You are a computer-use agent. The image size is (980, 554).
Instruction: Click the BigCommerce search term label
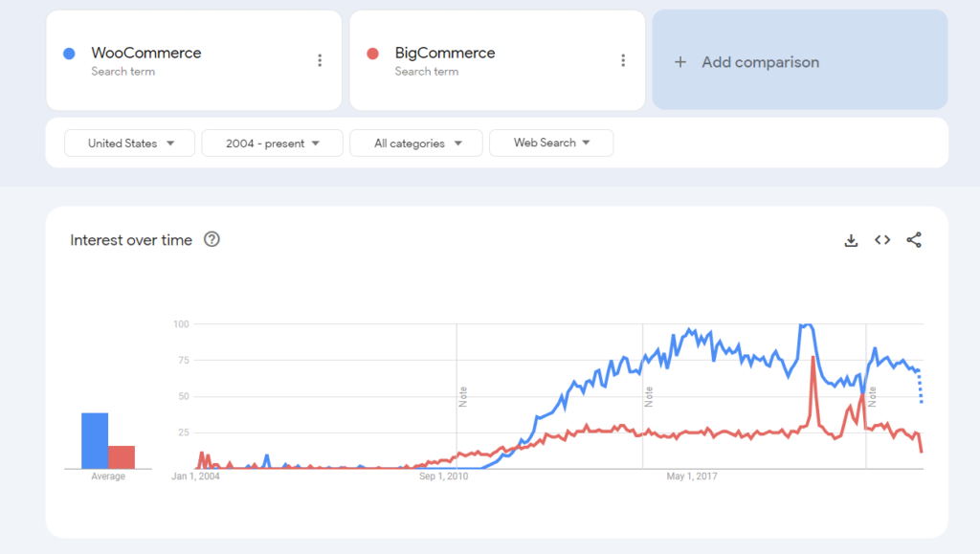tap(445, 53)
